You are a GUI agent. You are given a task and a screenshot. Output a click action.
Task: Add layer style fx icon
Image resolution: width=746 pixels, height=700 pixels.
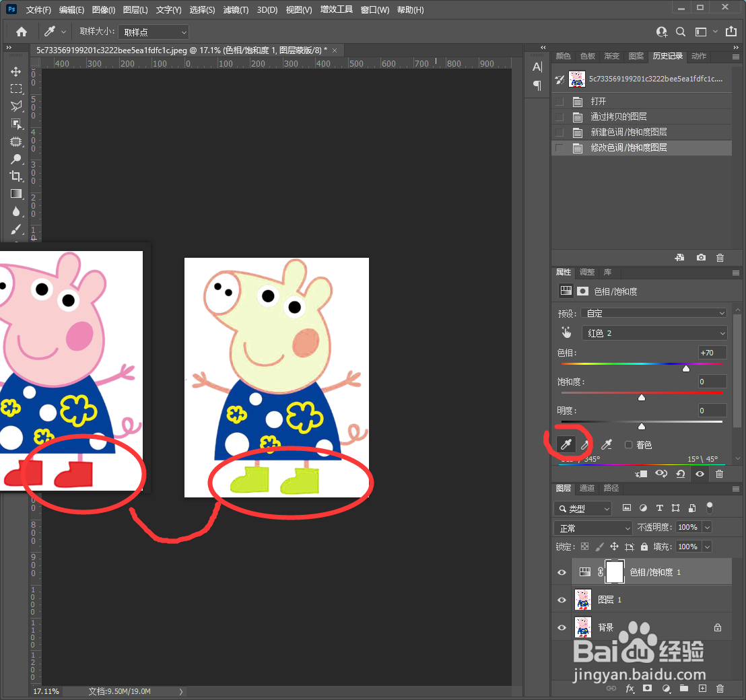pos(630,689)
